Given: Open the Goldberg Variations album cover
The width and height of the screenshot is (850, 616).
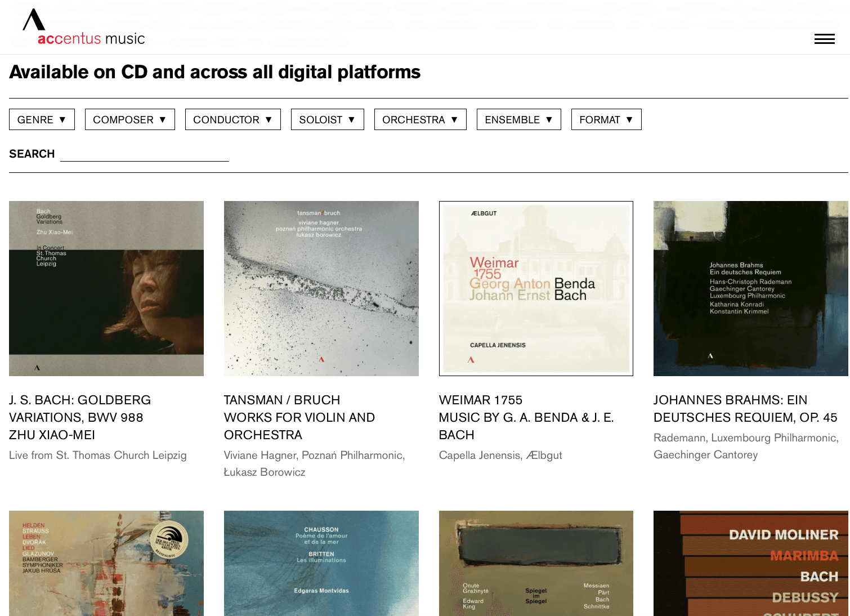Looking at the screenshot, I should [x=106, y=288].
